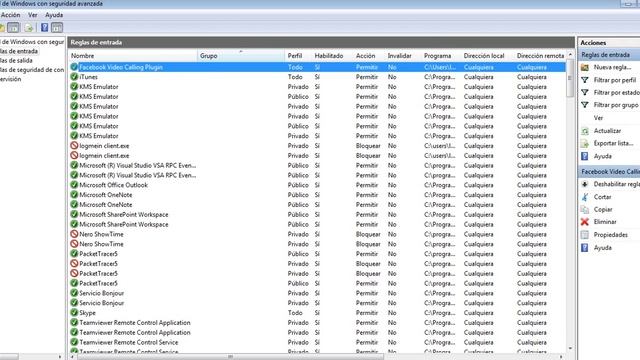Click Eliminar action link

[605, 222]
